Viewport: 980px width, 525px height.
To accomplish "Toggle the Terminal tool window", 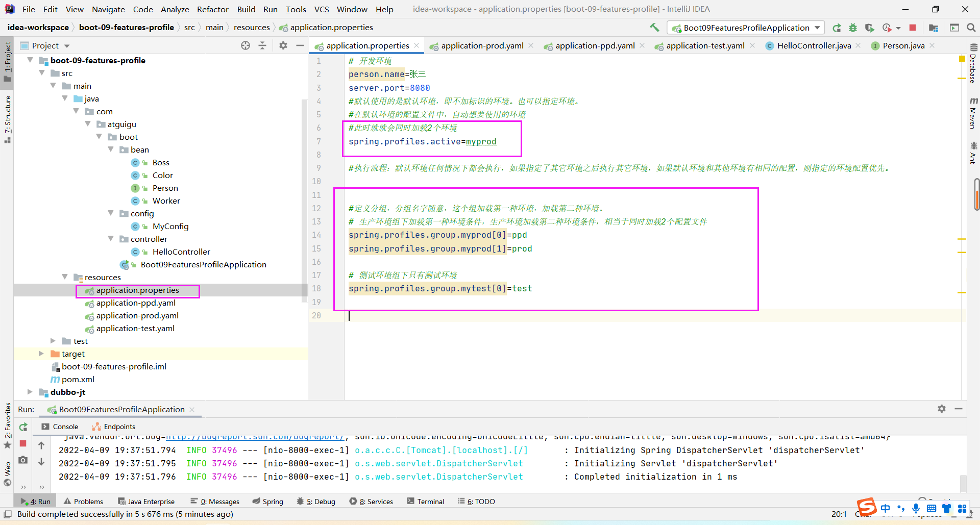I will [425, 502].
